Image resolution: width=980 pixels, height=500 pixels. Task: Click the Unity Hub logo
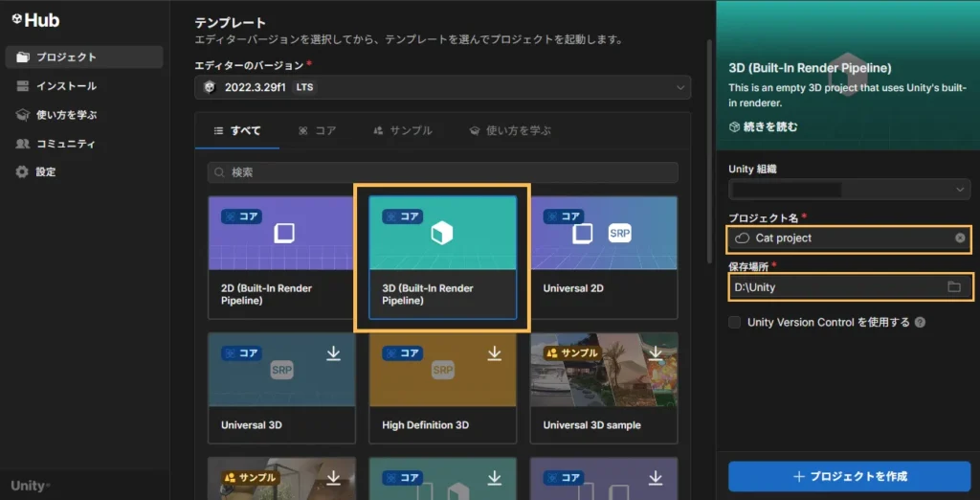click(35, 21)
